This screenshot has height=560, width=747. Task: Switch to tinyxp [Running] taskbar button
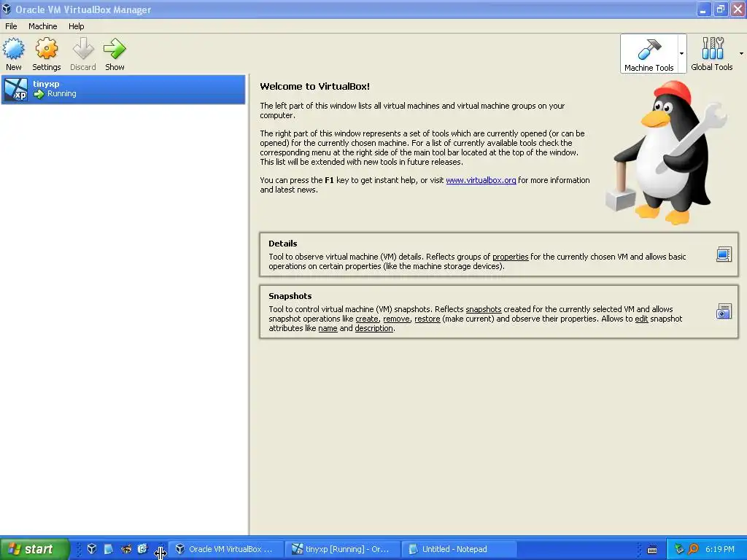point(343,549)
